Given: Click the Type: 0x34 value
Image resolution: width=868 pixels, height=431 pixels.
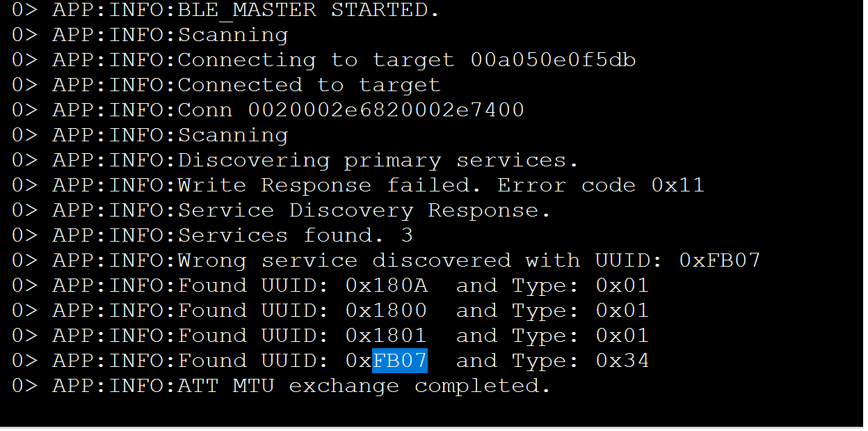Looking at the screenshot, I should (x=580, y=361).
